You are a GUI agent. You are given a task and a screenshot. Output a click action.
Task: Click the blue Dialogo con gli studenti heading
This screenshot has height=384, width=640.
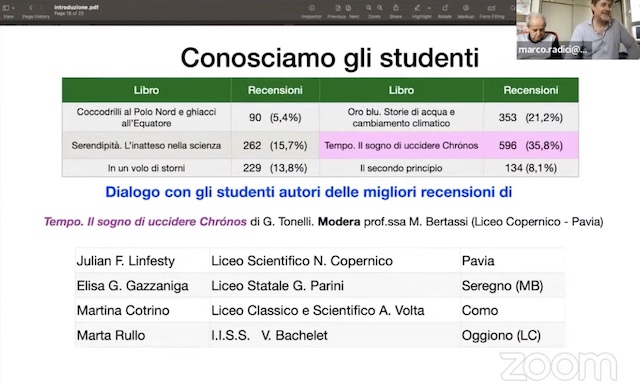coord(309,192)
